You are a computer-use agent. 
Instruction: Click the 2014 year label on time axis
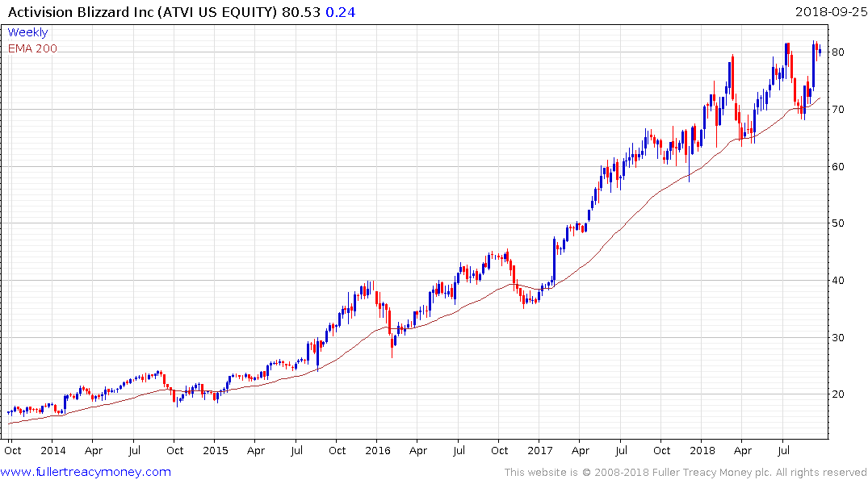click(x=53, y=450)
